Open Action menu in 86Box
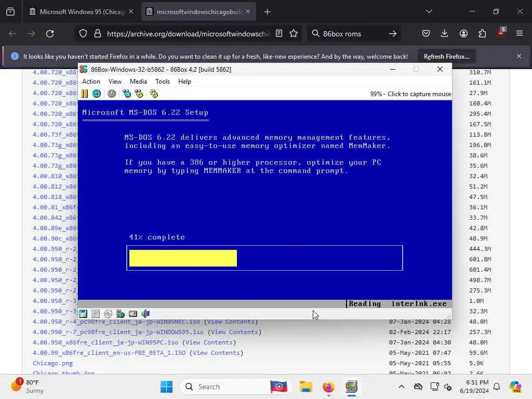The image size is (532, 399). pos(91,82)
